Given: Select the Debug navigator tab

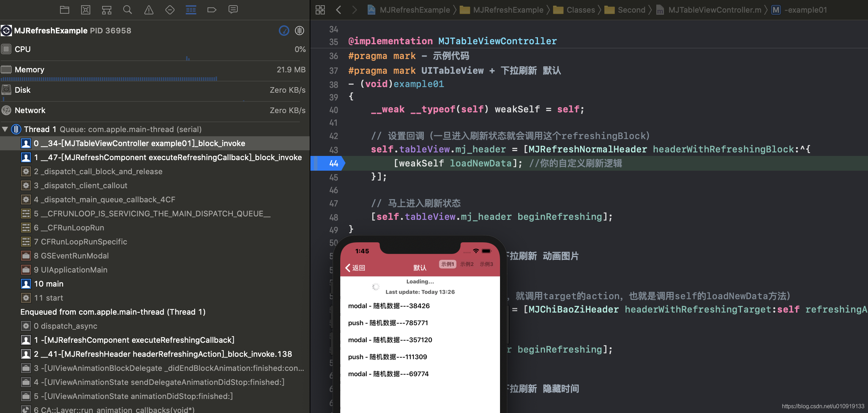Looking at the screenshot, I should point(191,10).
